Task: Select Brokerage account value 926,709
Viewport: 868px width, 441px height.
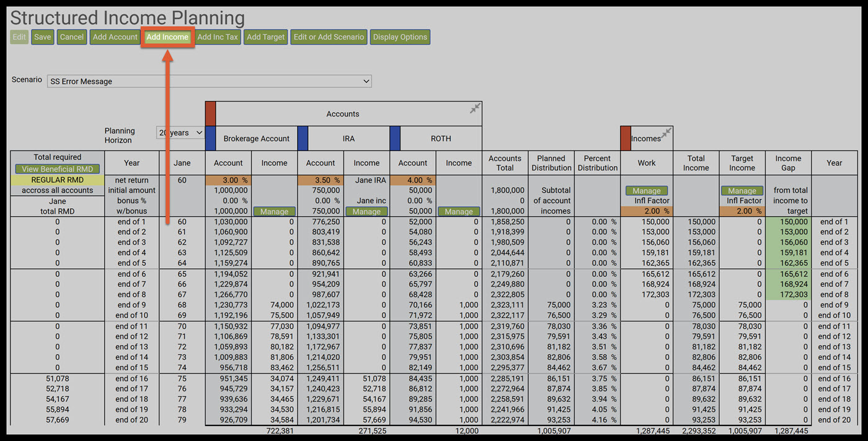Action: [x=233, y=420]
